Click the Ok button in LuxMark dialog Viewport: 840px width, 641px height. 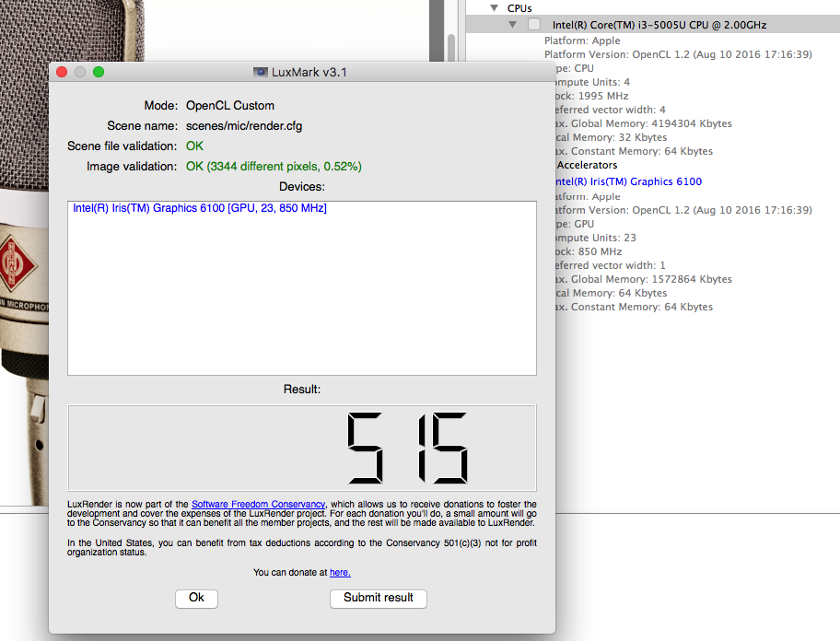[196, 598]
